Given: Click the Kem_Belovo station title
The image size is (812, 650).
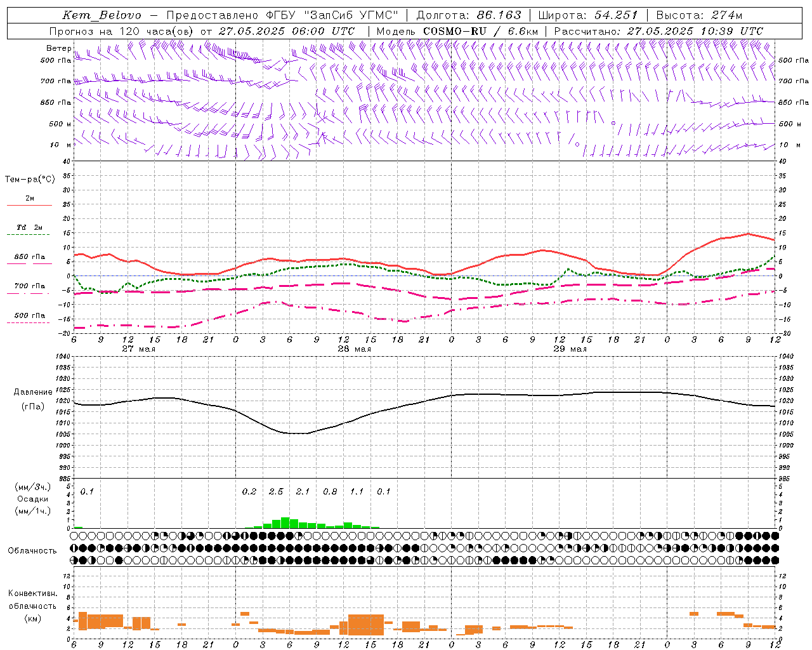Looking at the screenshot, I should pos(102,15).
